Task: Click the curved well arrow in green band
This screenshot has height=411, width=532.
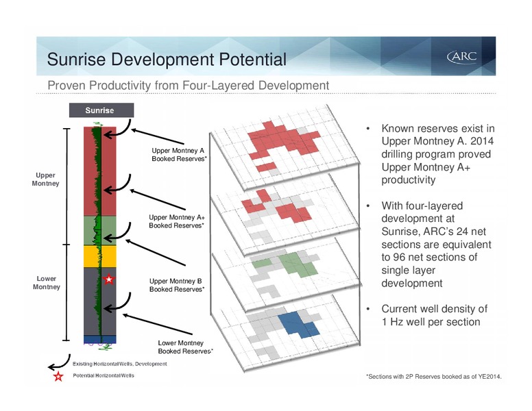Action: [x=117, y=232]
